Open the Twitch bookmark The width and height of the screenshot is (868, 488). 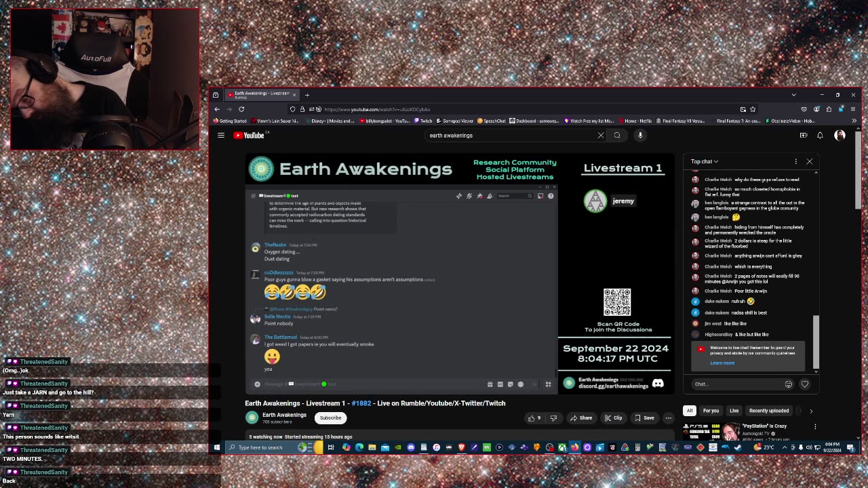423,121
